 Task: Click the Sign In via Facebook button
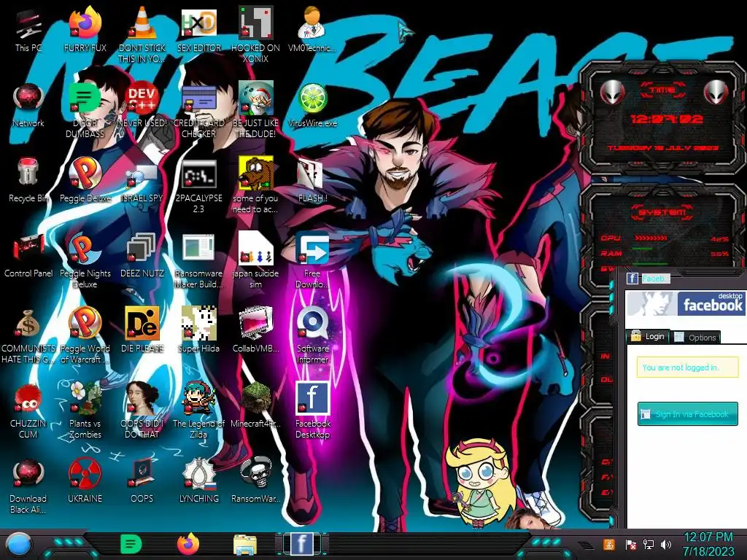pos(687,414)
